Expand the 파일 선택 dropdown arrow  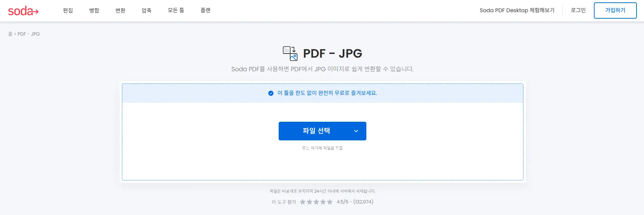tap(356, 131)
